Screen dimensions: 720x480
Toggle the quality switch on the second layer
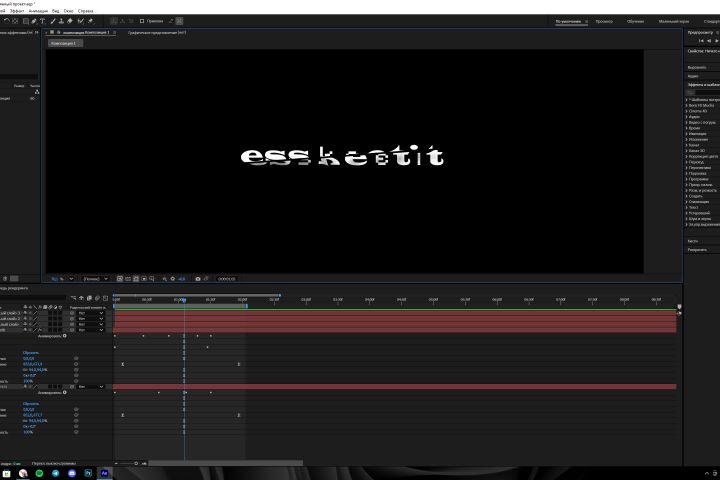click(x=35, y=318)
